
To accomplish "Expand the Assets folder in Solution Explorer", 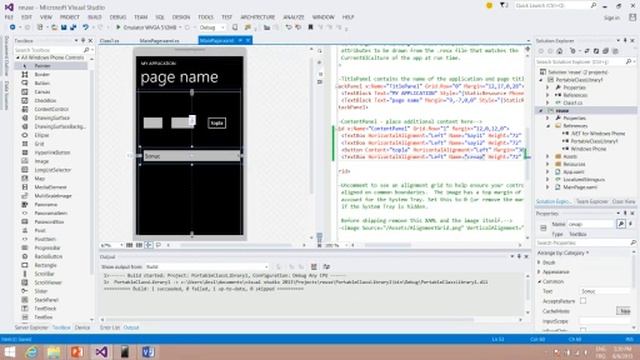I will 548,156.
